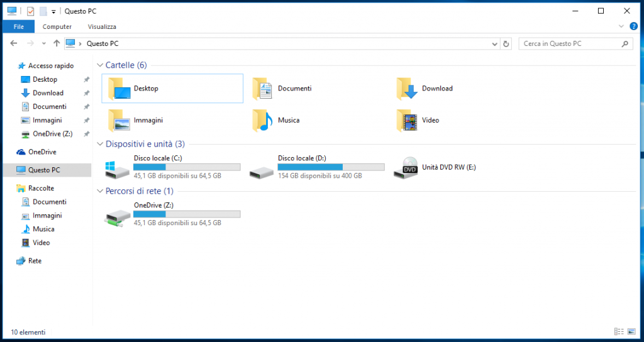Image resolution: width=644 pixels, height=342 pixels.
Task: Open the Musica folder in Cartelle
Action: pos(276,120)
